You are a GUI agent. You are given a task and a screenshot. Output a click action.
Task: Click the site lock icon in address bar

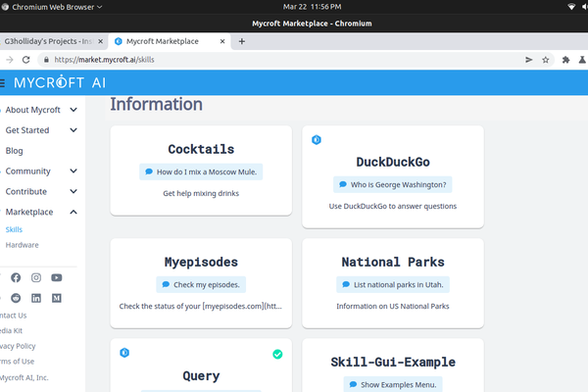click(x=46, y=60)
